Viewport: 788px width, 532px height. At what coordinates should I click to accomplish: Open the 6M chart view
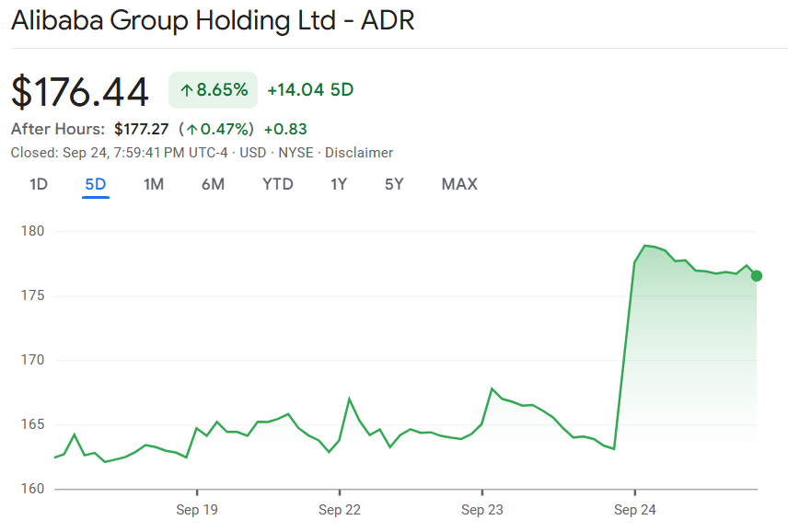tap(213, 184)
